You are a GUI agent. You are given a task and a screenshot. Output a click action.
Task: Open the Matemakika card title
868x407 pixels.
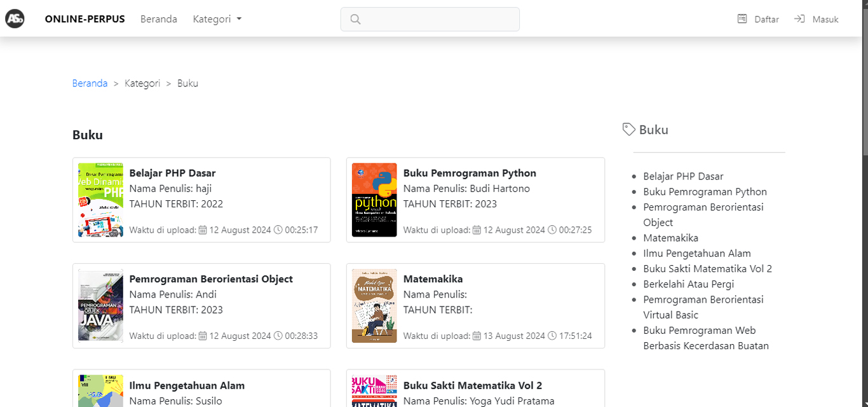[x=433, y=279]
